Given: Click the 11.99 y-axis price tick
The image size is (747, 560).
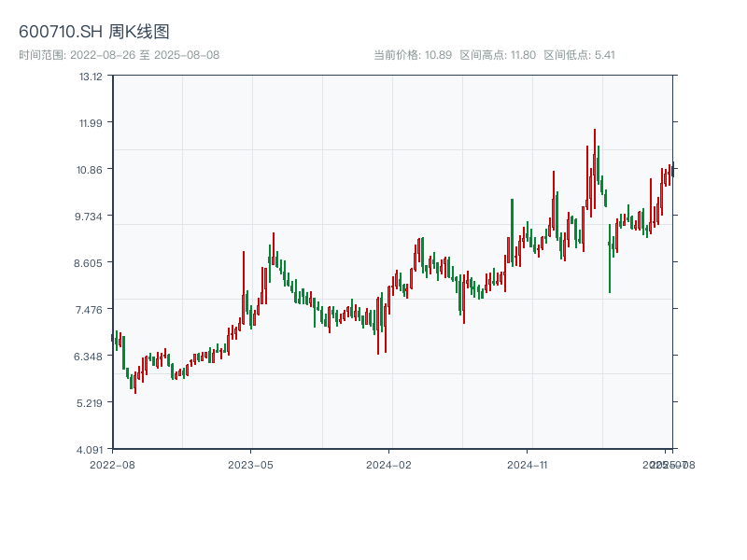Looking at the screenshot, I should tap(91, 123).
